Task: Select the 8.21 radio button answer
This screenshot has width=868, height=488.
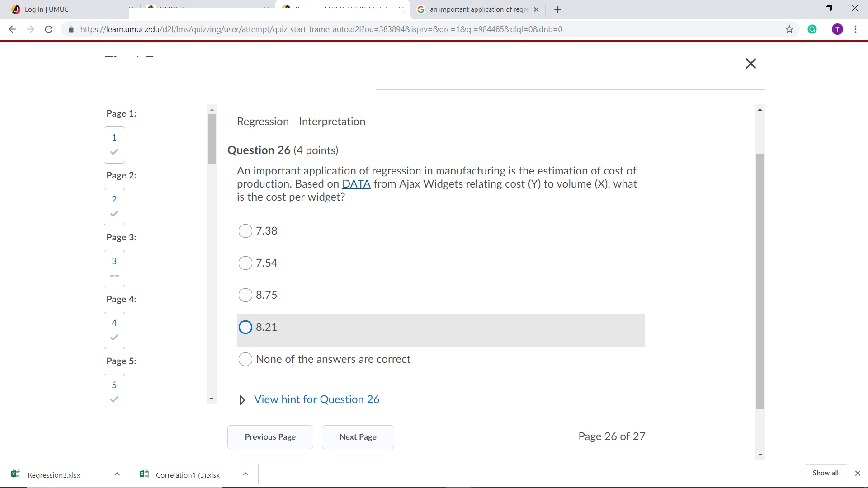Action: point(245,327)
